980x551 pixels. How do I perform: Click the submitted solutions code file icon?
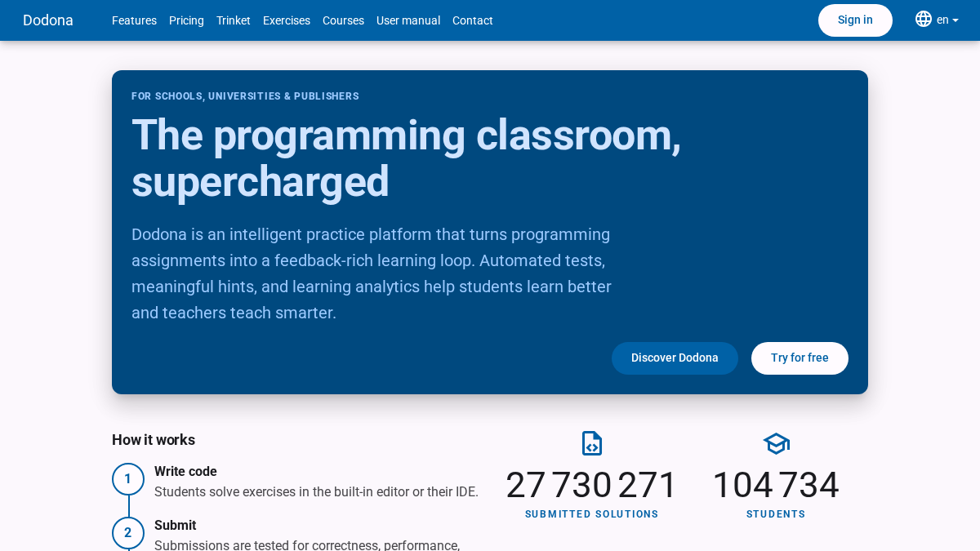click(592, 443)
